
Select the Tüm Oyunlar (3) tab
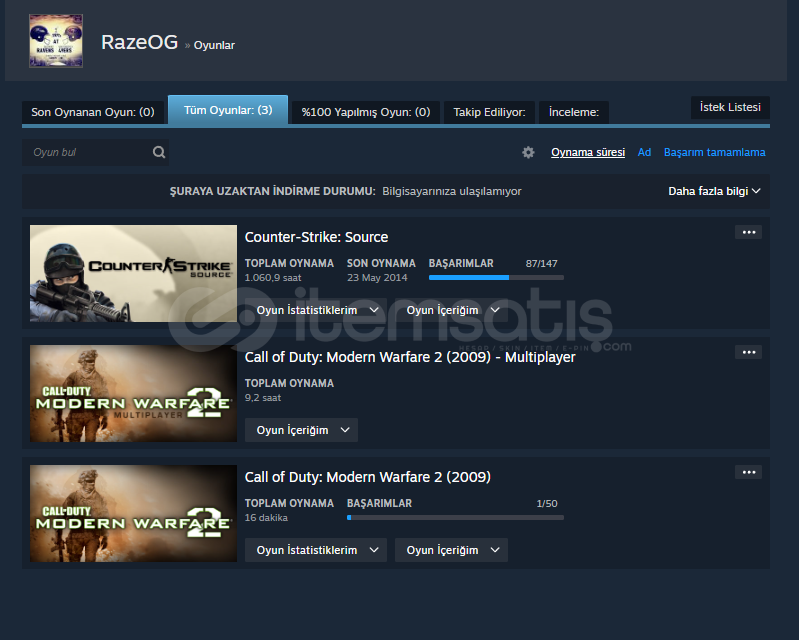(228, 110)
